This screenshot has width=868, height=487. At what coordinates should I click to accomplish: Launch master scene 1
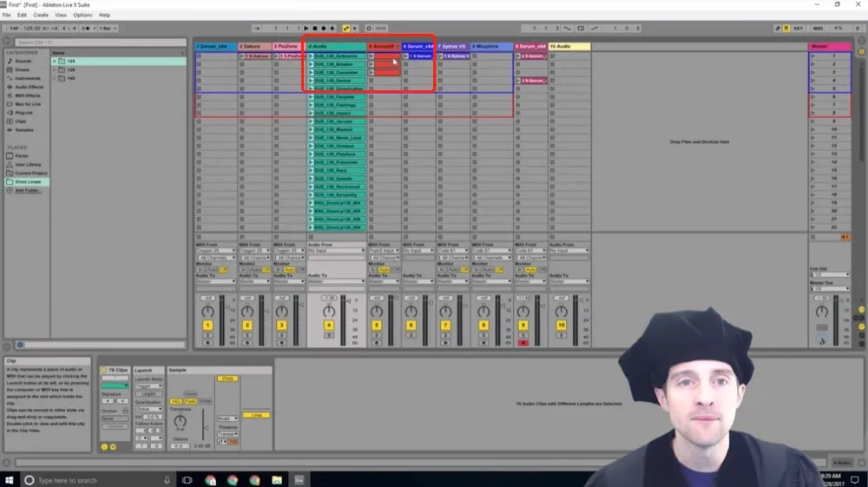click(x=814, y=56)
